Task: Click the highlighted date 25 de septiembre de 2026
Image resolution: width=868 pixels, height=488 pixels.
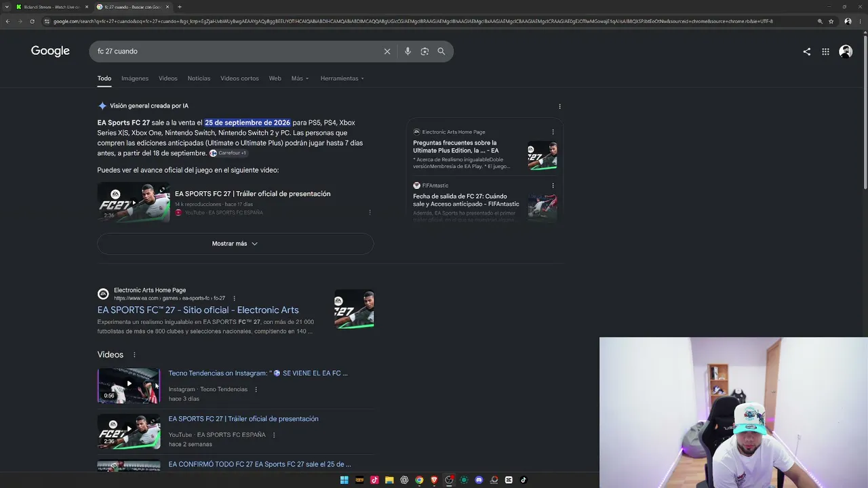Action: 248,123
